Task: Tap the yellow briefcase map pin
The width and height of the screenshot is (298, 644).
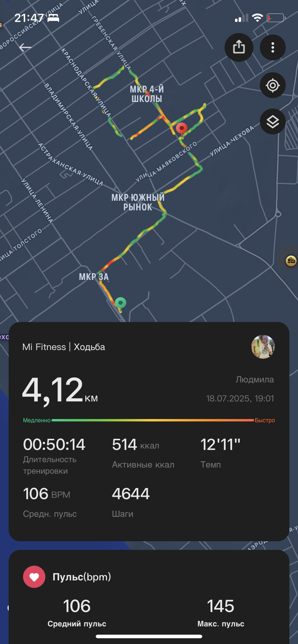Action: point(291,261)
